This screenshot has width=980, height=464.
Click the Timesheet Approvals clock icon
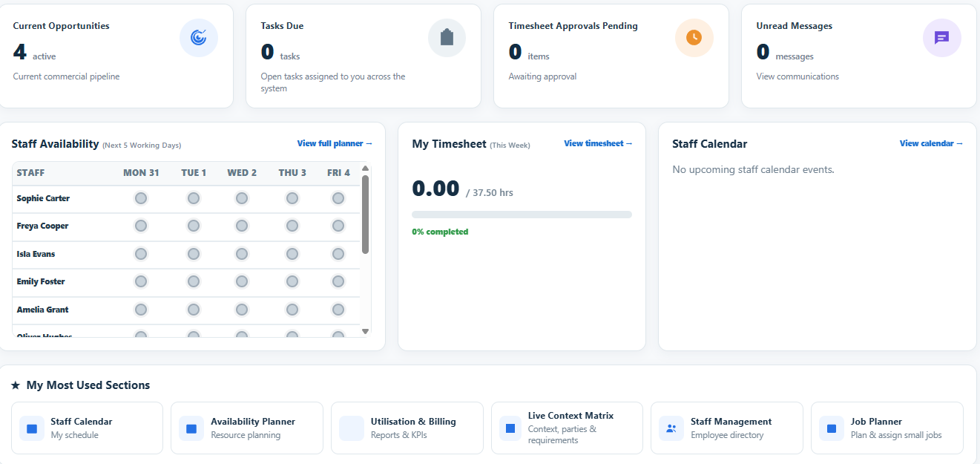694,38
